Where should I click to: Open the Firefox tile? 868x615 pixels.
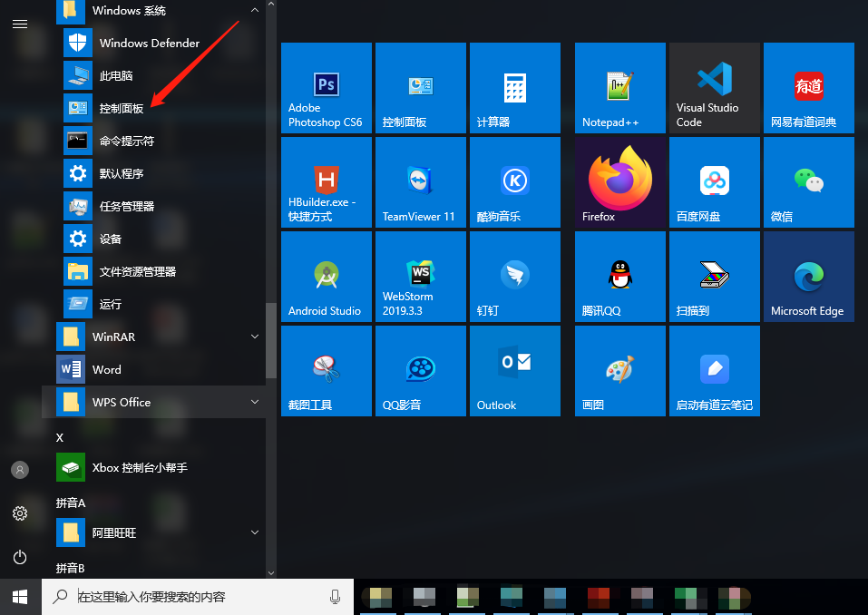coord(620,182)
